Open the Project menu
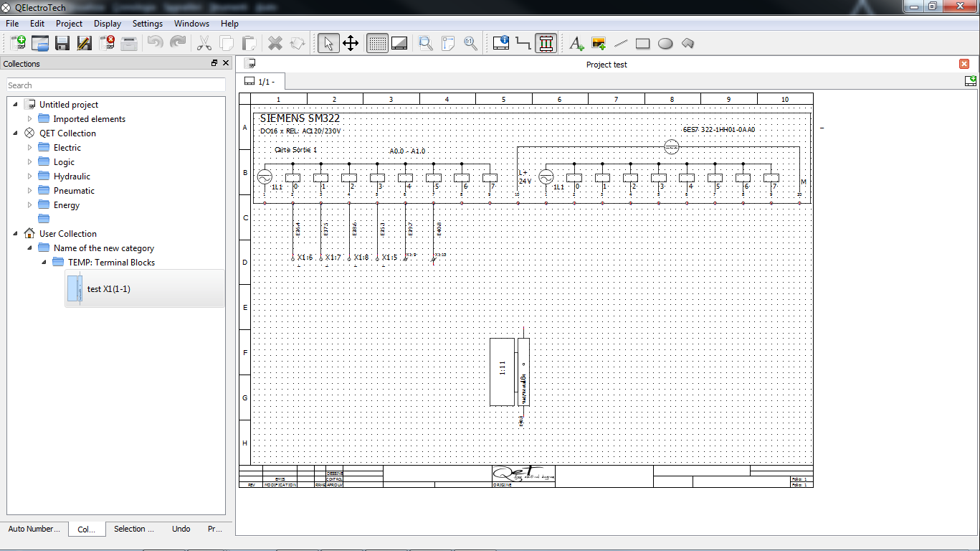The width and height of the screenshot is (980, 551). click(69, 24)
